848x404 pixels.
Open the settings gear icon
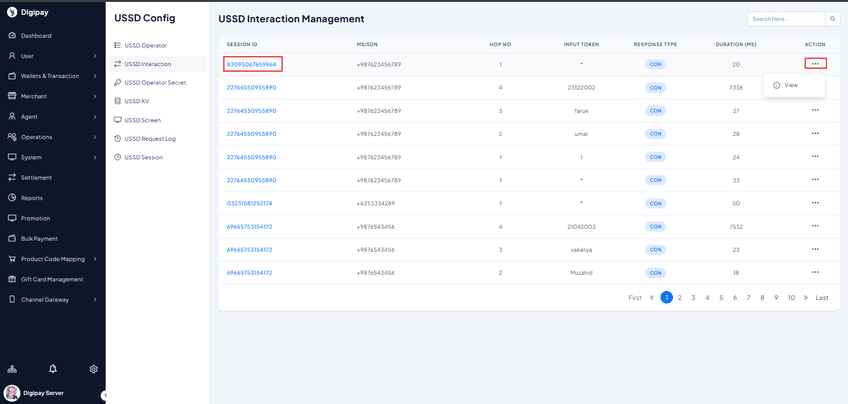[x=94, y=369]
